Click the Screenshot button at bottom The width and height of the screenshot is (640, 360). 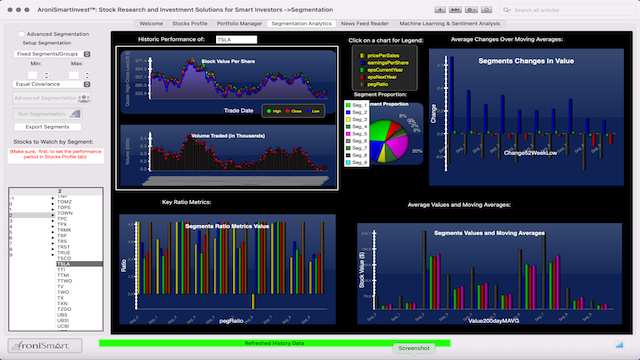[x=414, y=348]
